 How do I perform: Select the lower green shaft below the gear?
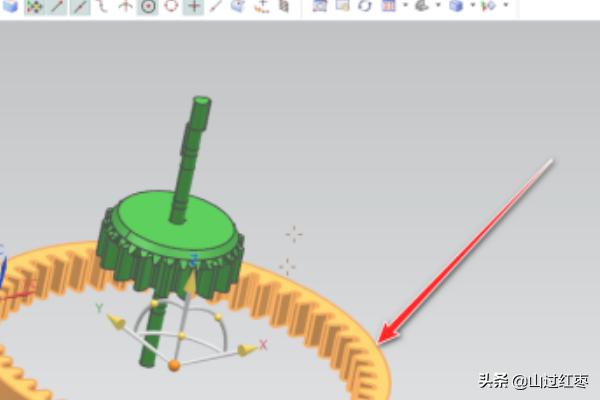154,333
